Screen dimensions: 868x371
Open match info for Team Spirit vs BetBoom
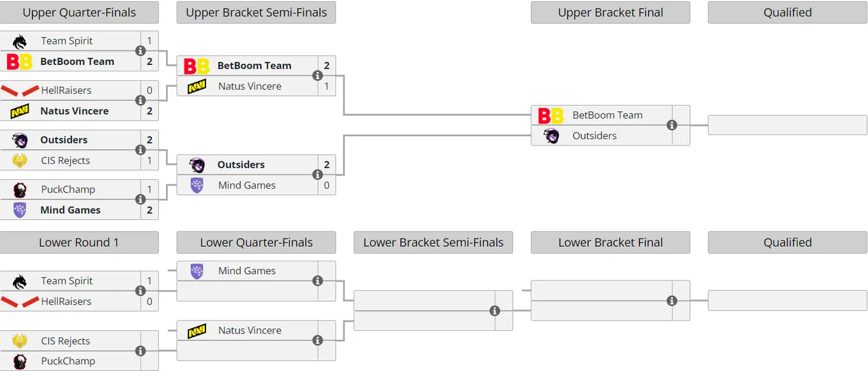tap(140, 51)
